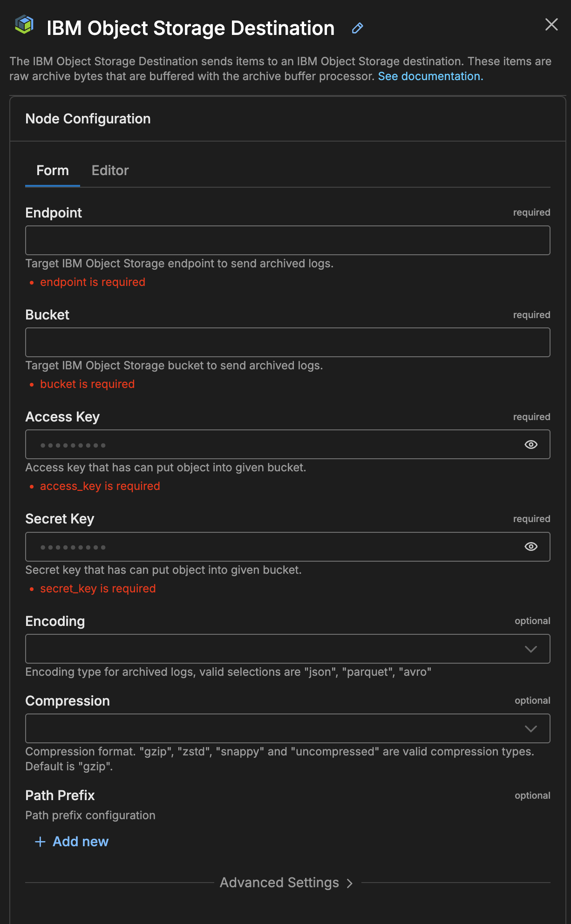Click the Encoding chevron arrow
Image resolution: width=571 pixels, height=924 pixels.
coord(531,649)
